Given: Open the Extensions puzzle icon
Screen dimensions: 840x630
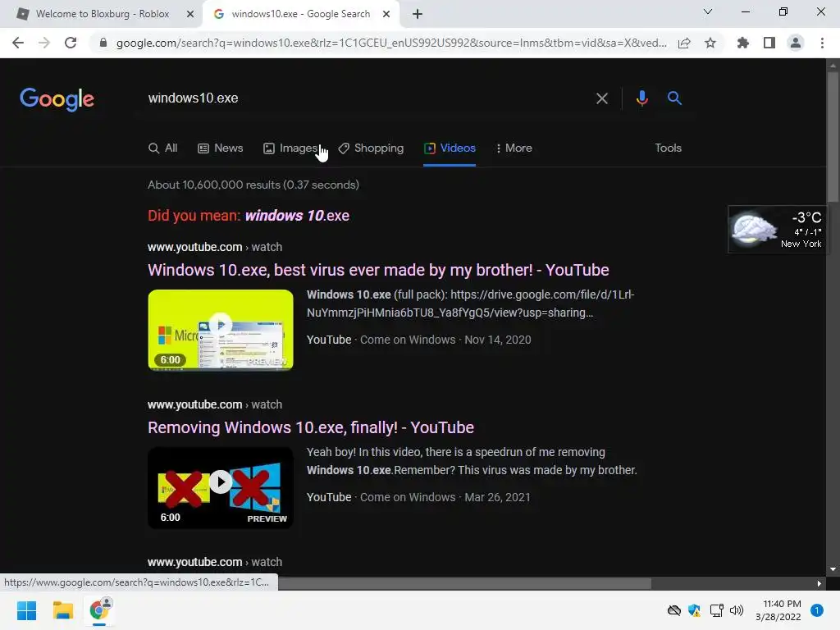Looking at the screenshot, I should click(x=742, y=43).
